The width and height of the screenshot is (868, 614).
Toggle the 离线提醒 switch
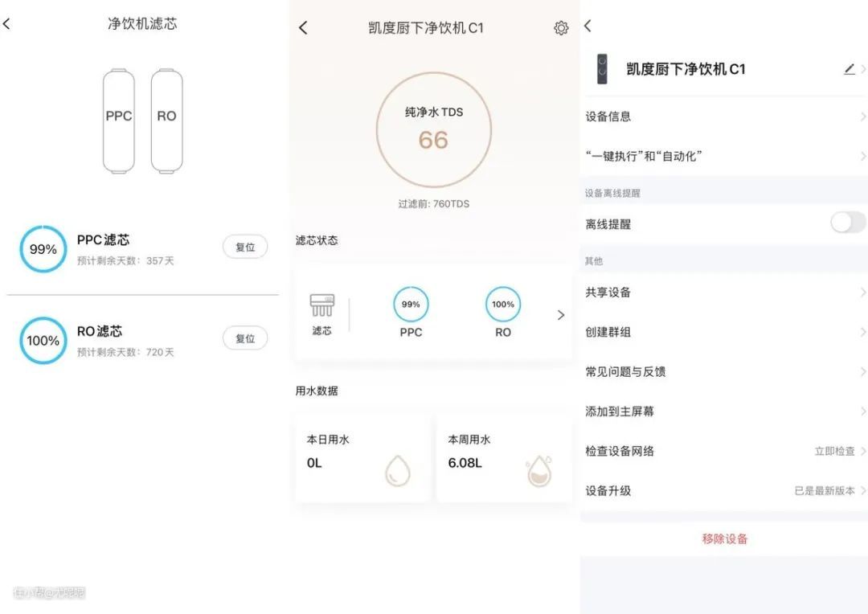[848, 223]
